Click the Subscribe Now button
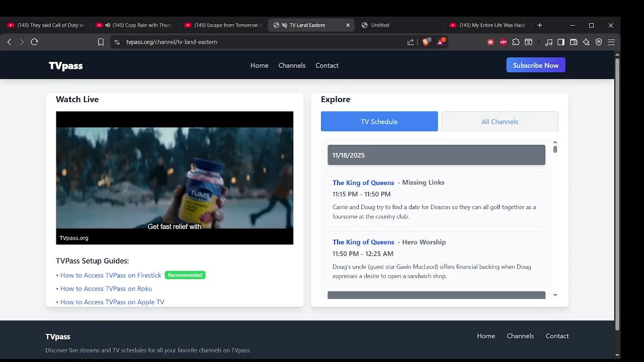 pos(536,65)
